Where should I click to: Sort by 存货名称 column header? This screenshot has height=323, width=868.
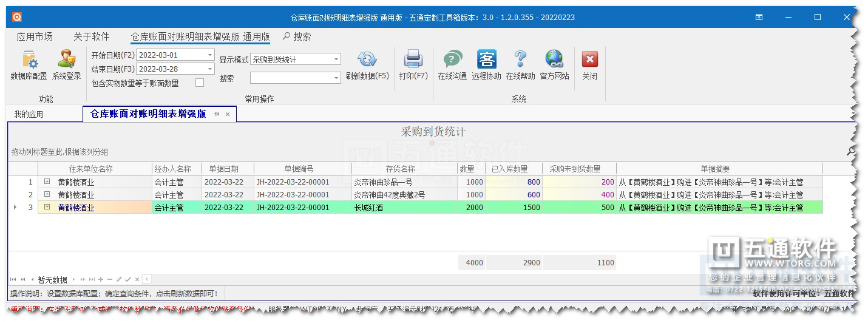pos(404,169)
